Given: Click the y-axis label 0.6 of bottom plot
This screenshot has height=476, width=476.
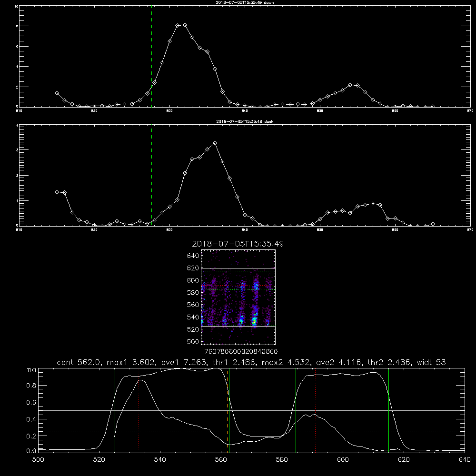Looking at the screenshot, I should coord(31,402).
